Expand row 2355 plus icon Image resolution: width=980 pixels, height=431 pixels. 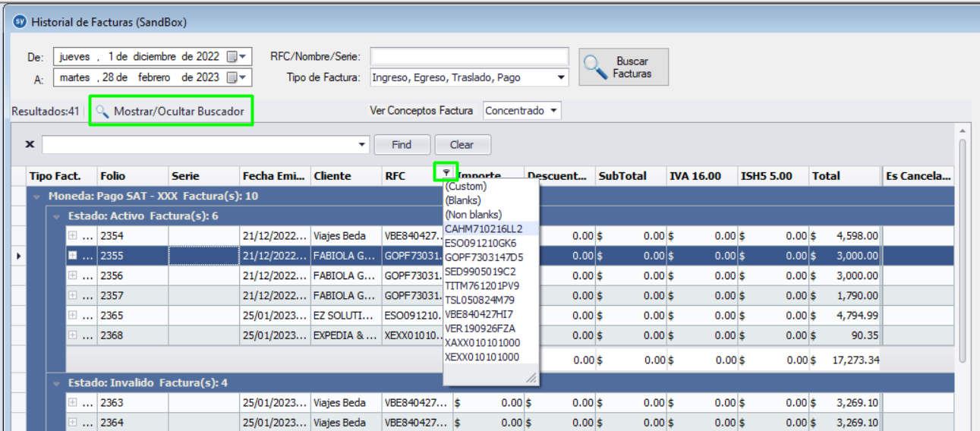[73, 256]
